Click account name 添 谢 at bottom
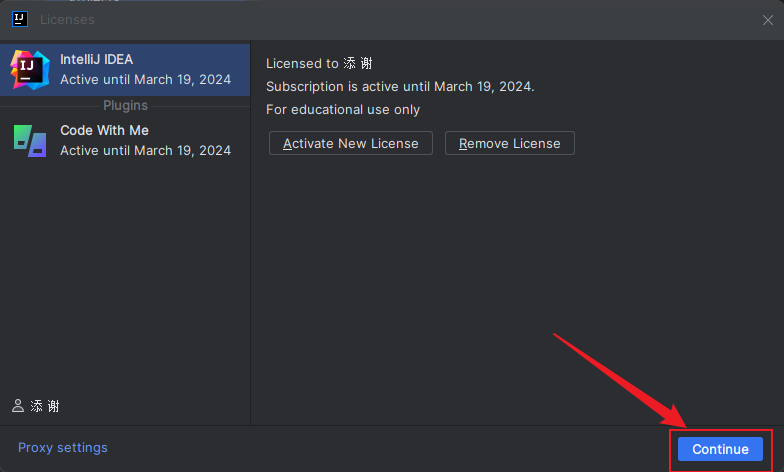784x472 pixels. (44, 406)
